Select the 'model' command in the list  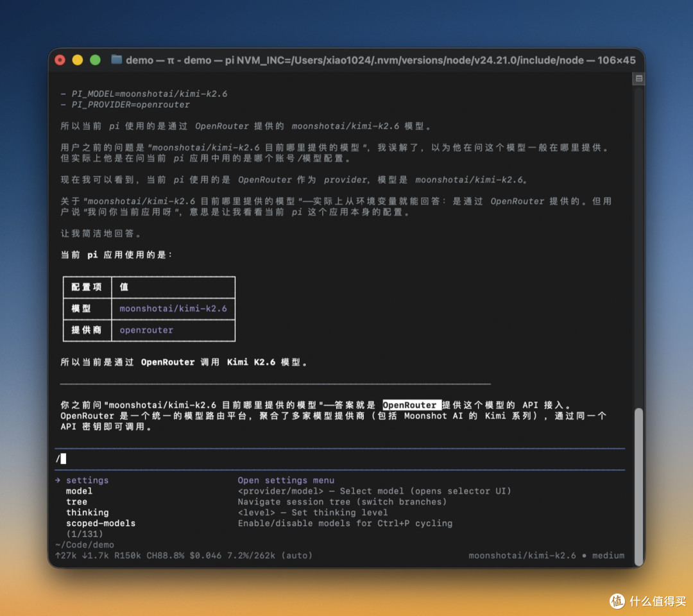pos(79,491)
